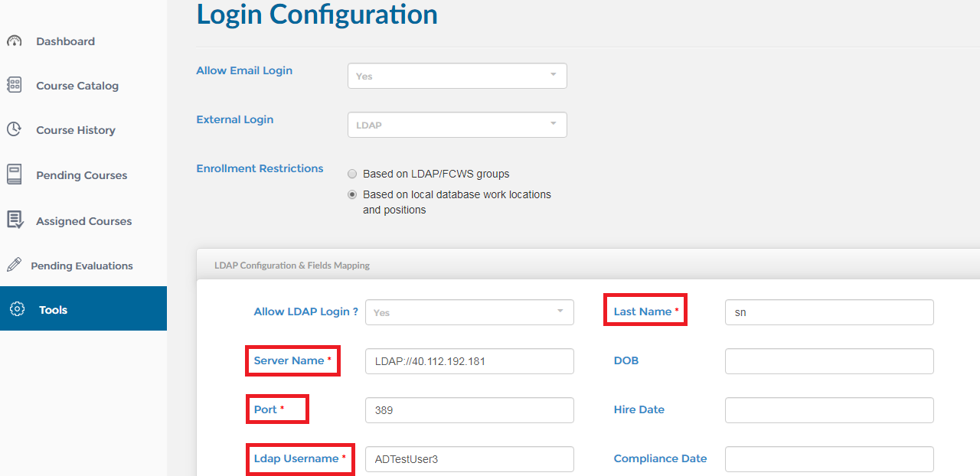
Task: Select the Assigned Courses icon
Action: pos(14,220)
